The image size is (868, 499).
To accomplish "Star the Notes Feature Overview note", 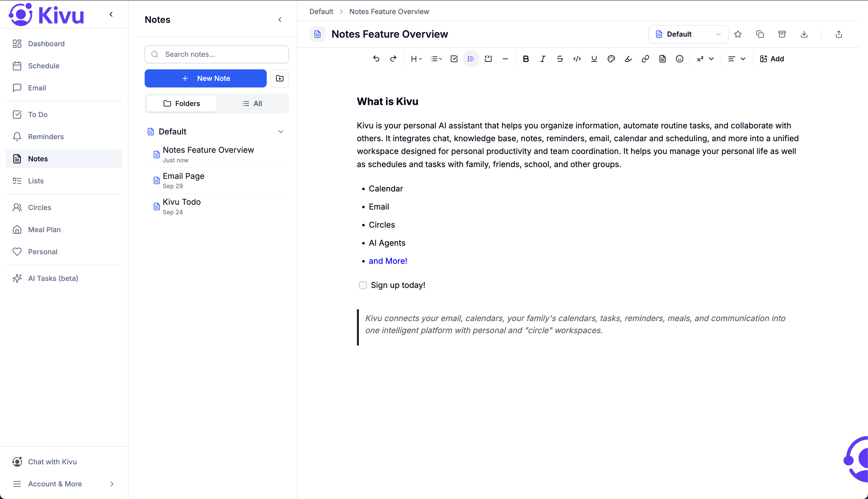I will point(738,34).
